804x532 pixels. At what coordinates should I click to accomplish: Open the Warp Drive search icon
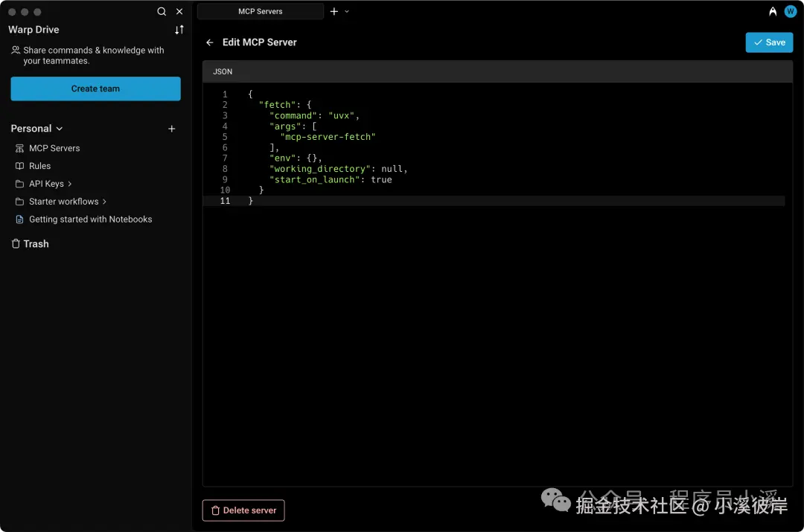162,11
